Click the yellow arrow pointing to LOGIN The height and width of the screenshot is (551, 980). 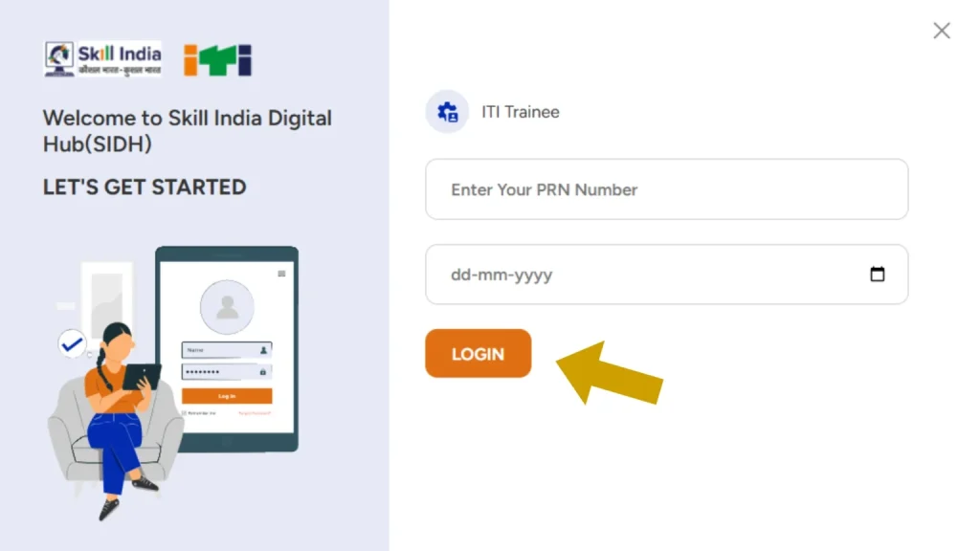(x=608, y=374)
